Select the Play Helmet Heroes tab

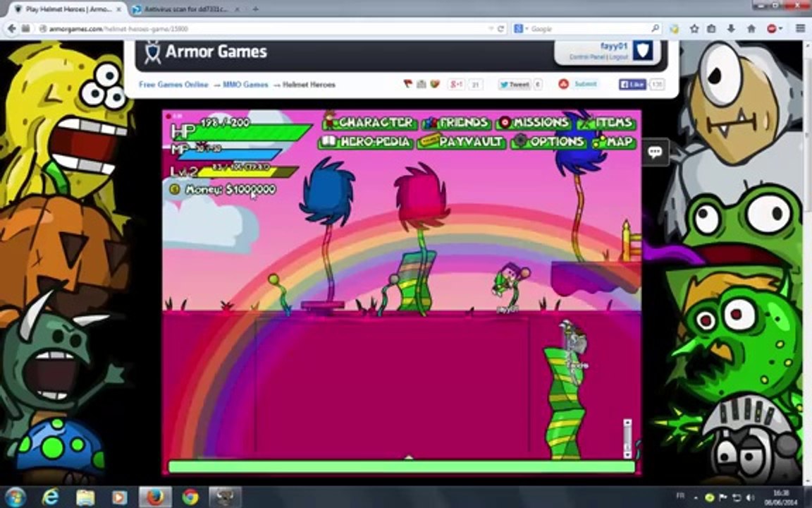coord(68,9)
